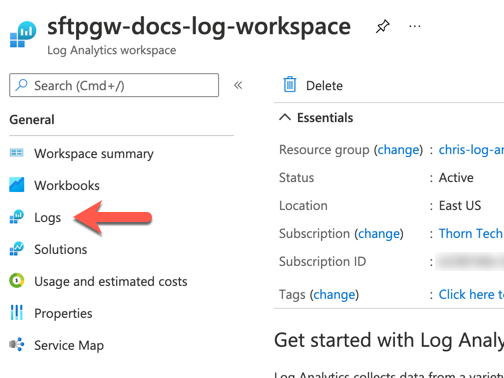Open the Service Map menu item
This screenshot has width=504, height=378.
pyautogui.click(x=69, y=345)
